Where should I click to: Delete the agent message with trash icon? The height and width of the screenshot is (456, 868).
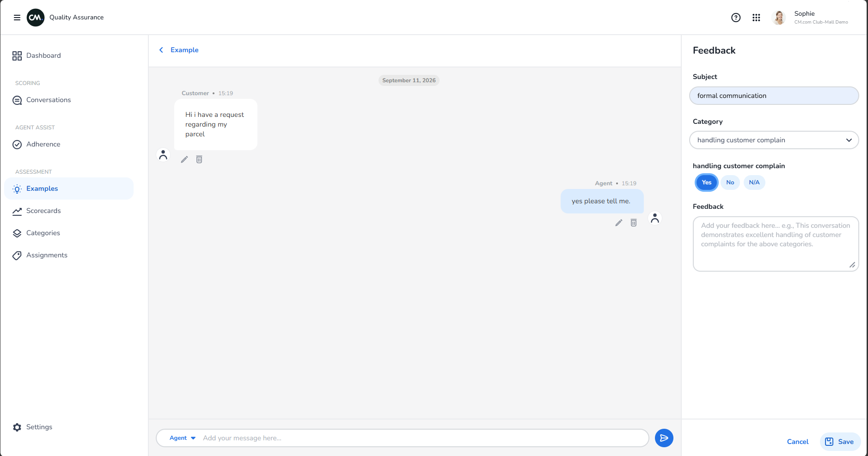634,223
